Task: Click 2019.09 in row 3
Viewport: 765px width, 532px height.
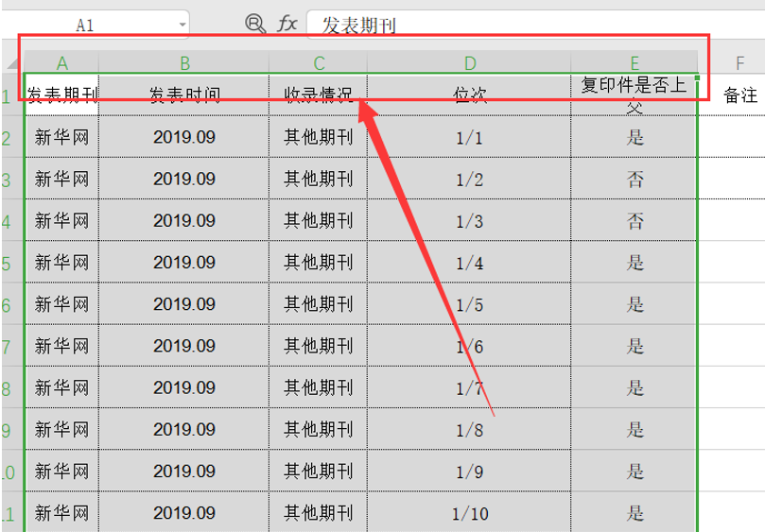Action: click(x=184, y=179)
